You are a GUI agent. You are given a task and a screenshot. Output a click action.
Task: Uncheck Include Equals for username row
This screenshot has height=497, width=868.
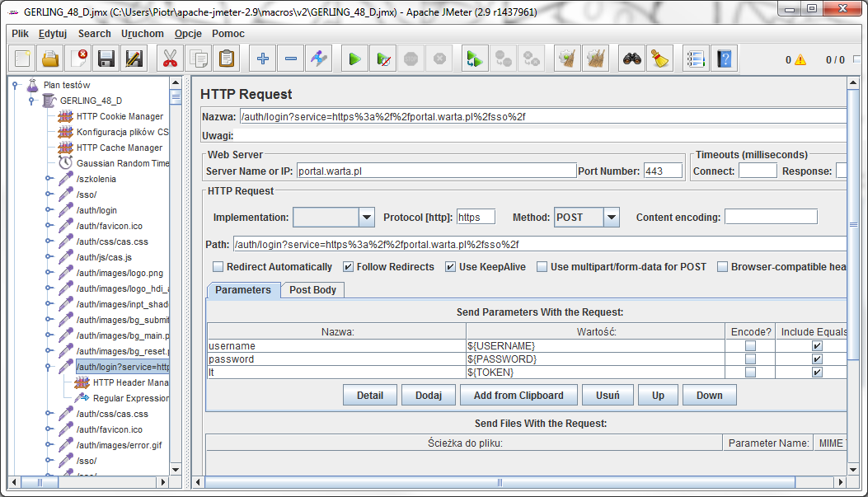tap(817, 346)
